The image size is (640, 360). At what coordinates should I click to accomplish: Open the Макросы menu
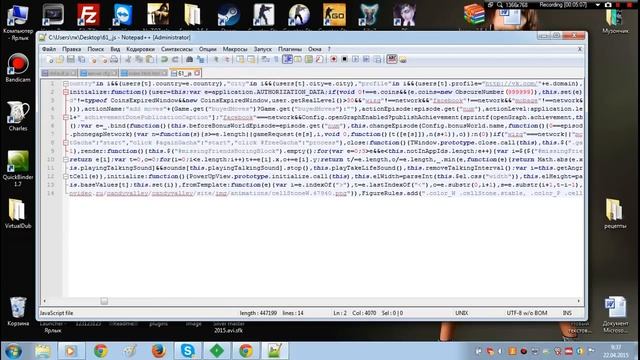[x=235, y=49]
